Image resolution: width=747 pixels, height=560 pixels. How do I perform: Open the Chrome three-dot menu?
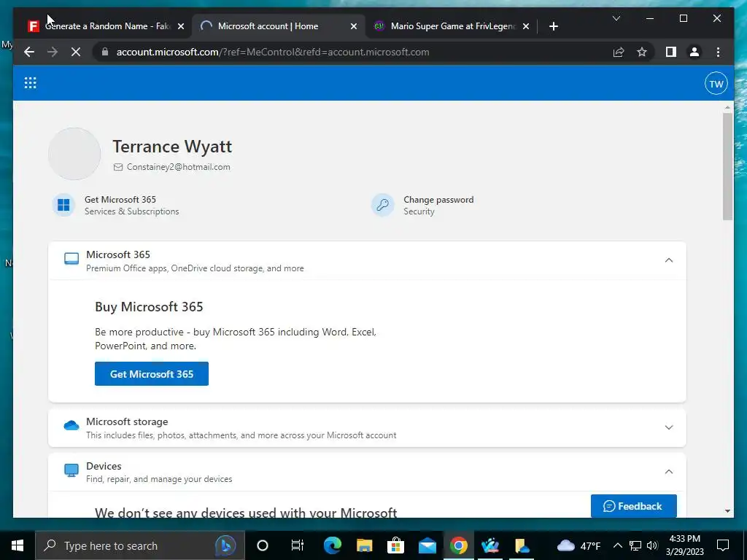point(718,52)
